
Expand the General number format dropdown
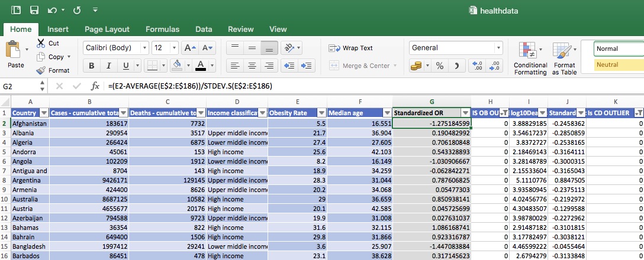(x=499, y=48)
